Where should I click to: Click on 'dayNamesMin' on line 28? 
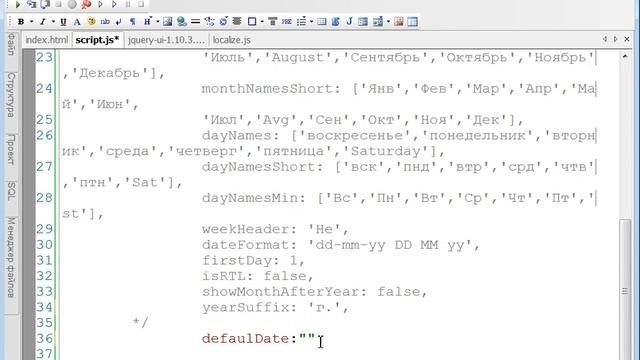(249, 198)
